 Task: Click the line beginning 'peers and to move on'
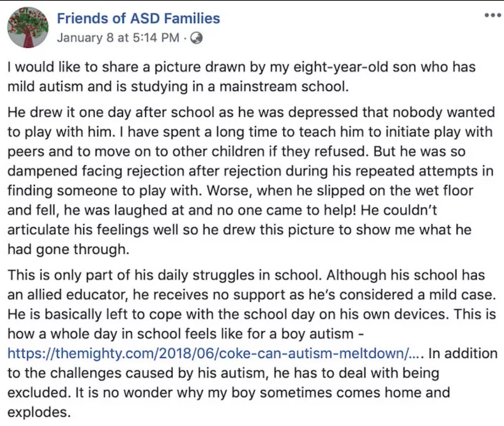click(x=236, y=151)
